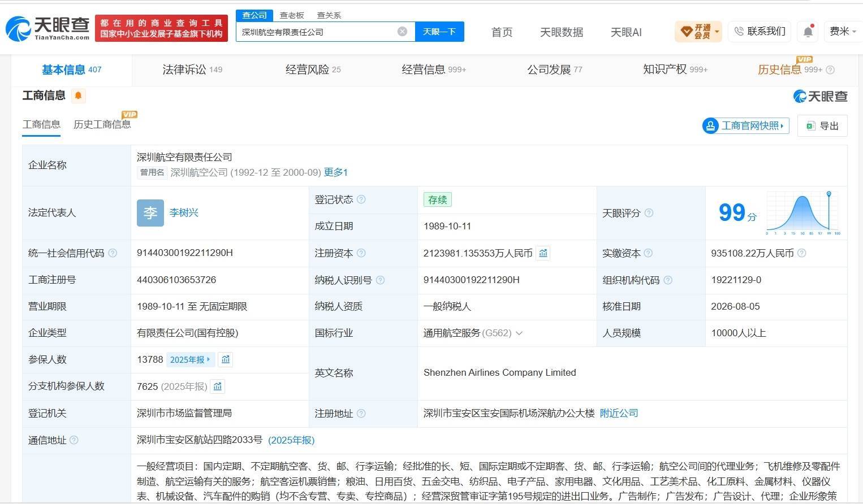Open the help icon beside 实缴资本 label
This screenshot has width=863, height=504.
point(648,253)
